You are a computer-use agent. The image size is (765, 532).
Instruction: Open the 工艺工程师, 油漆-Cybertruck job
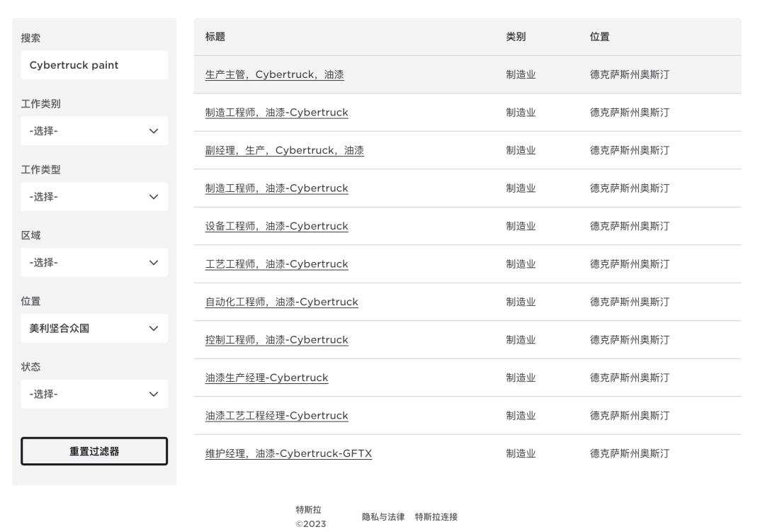(x=276, y=264)
